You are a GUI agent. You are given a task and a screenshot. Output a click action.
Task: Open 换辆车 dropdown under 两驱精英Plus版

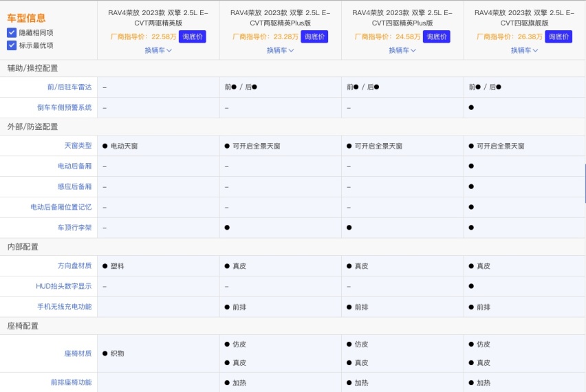(281, 50)
